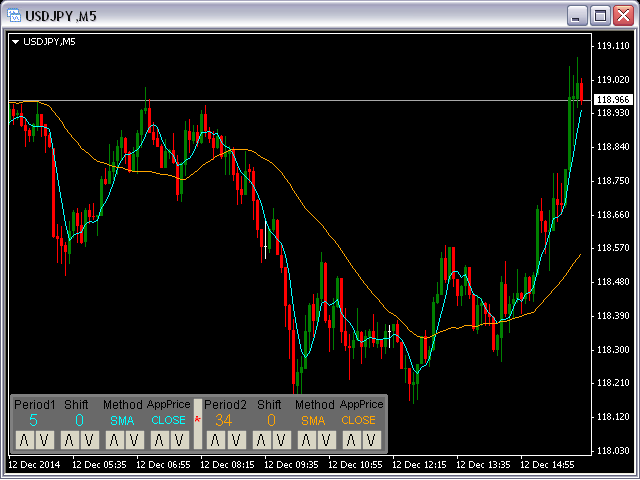Click down arrow under orange CLOSE AppPrice
This screenshot has width=640, height=480.
tap(369, 440)
